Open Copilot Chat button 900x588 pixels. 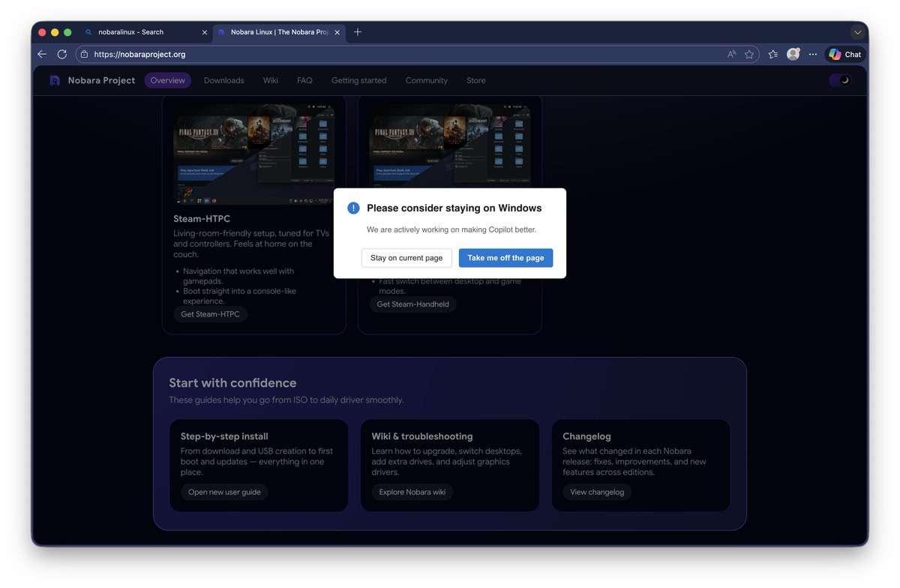pyautogui.click(x=845, y=54)
